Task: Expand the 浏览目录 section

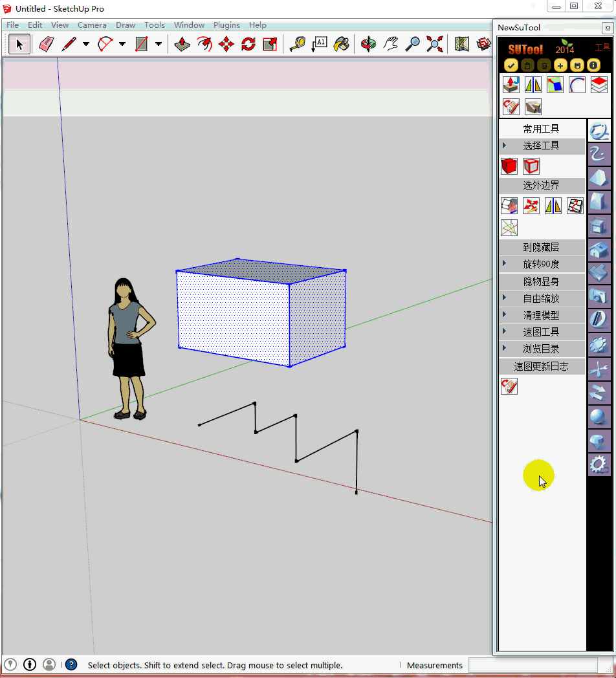Action: (x=542, y=349)
